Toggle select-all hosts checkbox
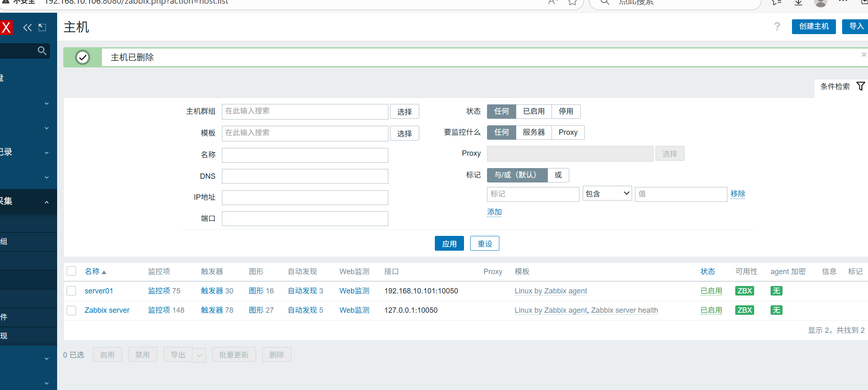 [x=72, y=271]
